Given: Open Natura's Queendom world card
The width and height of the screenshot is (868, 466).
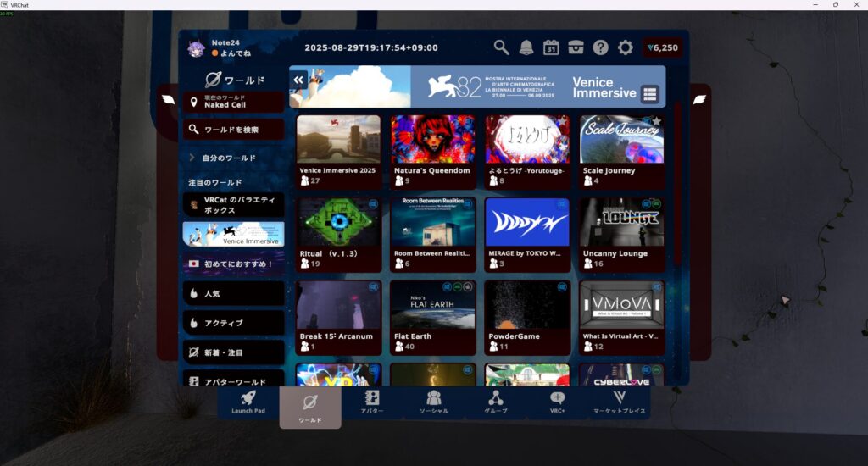Looking at the screenshot, I should point(433,152).
